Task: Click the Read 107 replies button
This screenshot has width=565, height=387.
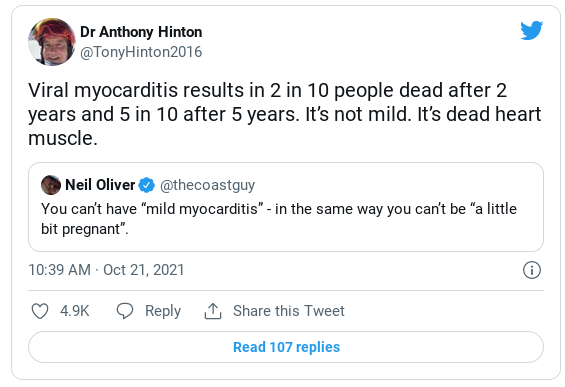Action: 286,347
